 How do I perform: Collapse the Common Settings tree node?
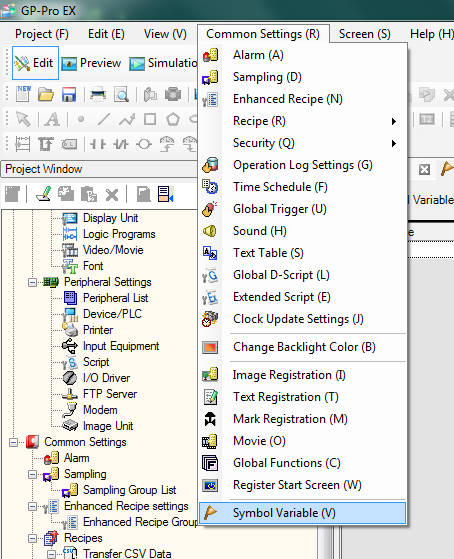pos(14,443)
